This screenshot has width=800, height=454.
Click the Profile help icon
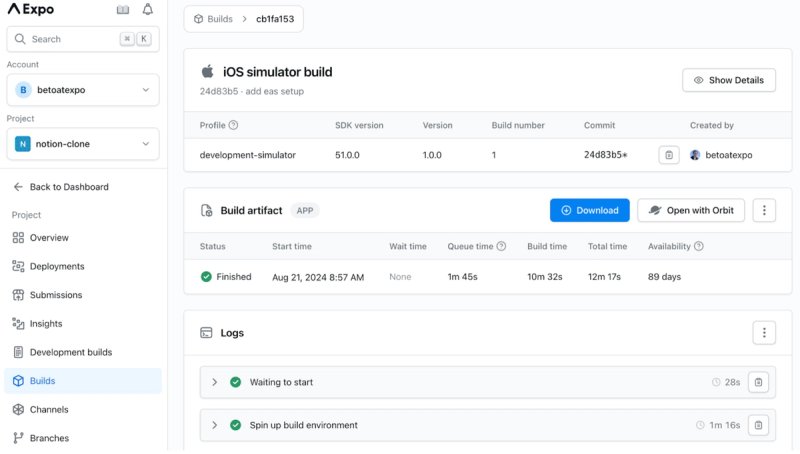click(233, 125)
